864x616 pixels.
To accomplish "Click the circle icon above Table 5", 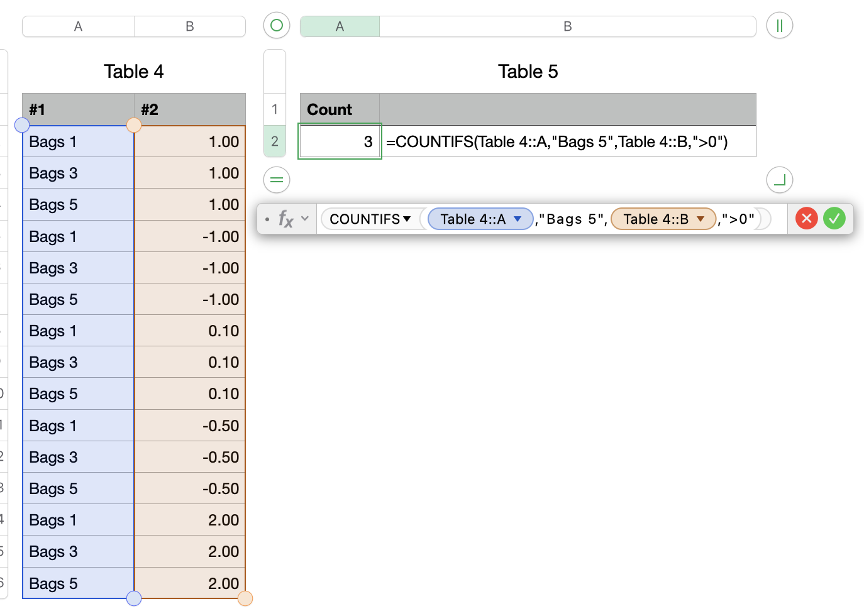I will [x=276, y=26].
